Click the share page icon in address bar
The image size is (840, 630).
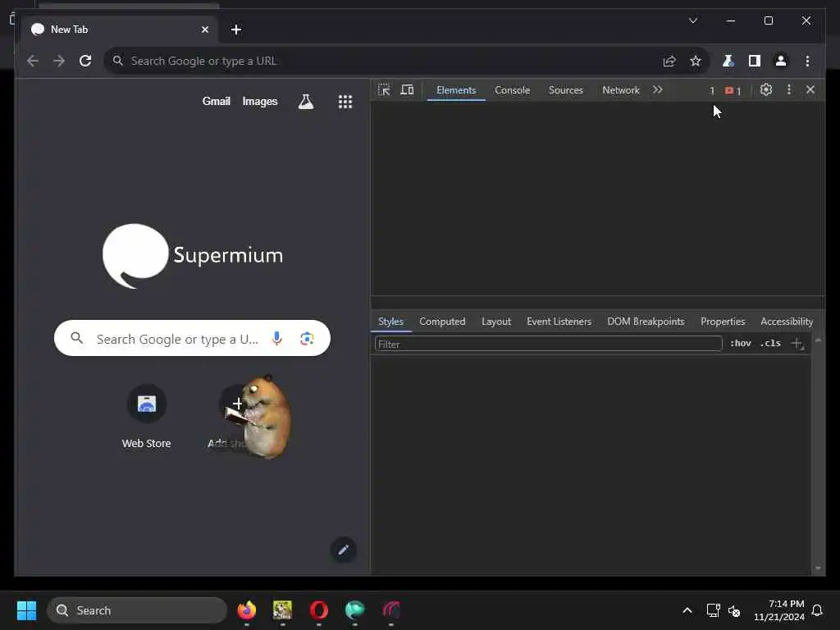pos(669,61)
